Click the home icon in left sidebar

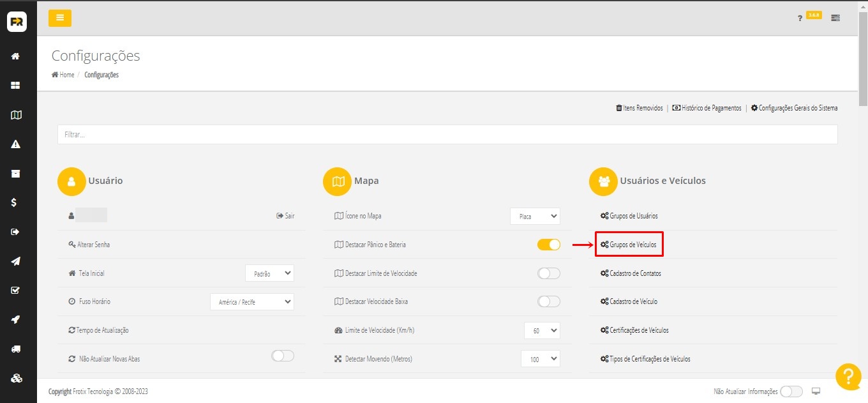click(x=16, y=56)
